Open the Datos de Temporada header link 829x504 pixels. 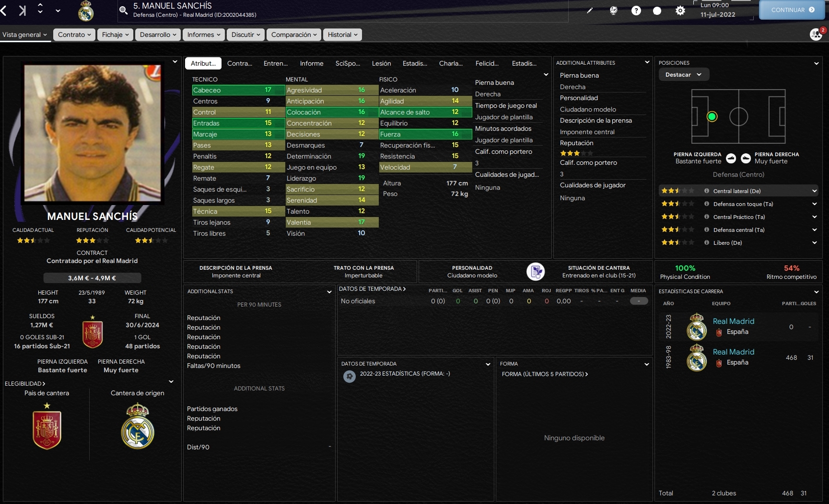click(373, 289)
